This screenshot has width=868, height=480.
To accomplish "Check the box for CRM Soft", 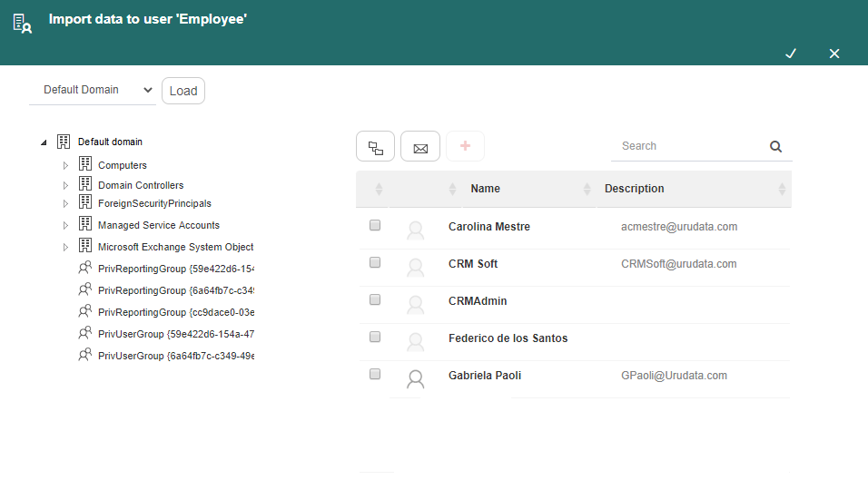I will coord(375,262).
